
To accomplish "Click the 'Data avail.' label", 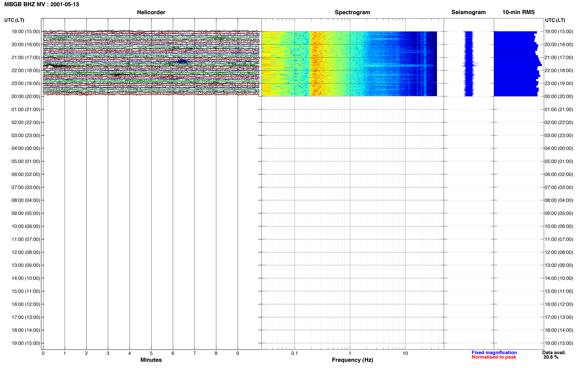I will point(554,352).
